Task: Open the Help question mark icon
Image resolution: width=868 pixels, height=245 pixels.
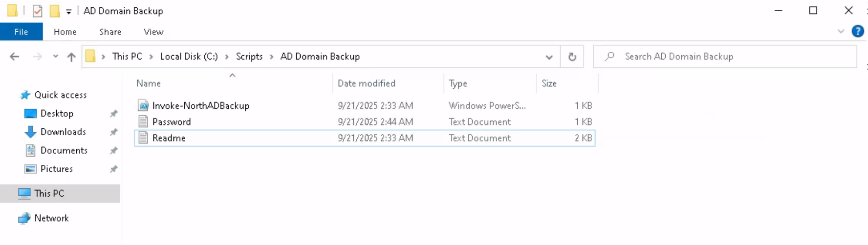Action: coord(857,32)
